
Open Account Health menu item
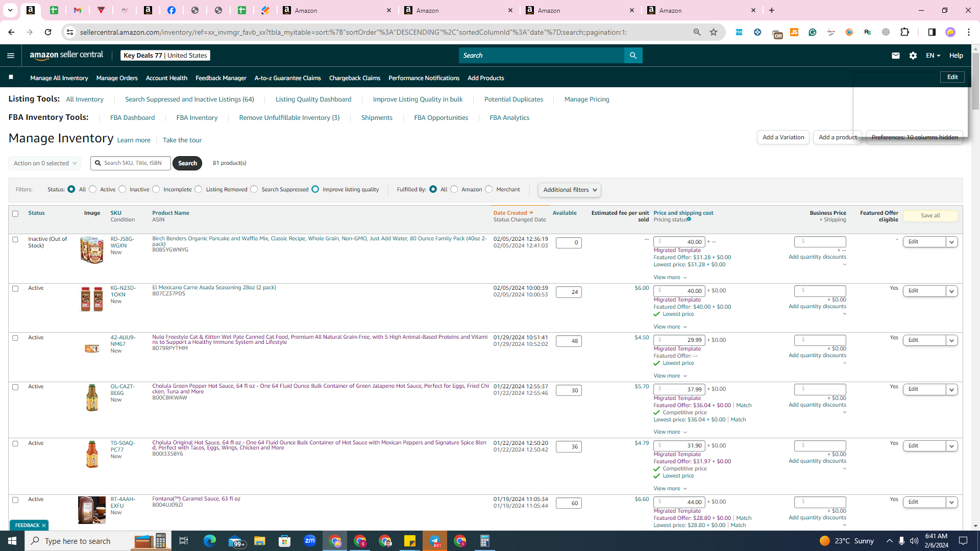tap(166, 78)
